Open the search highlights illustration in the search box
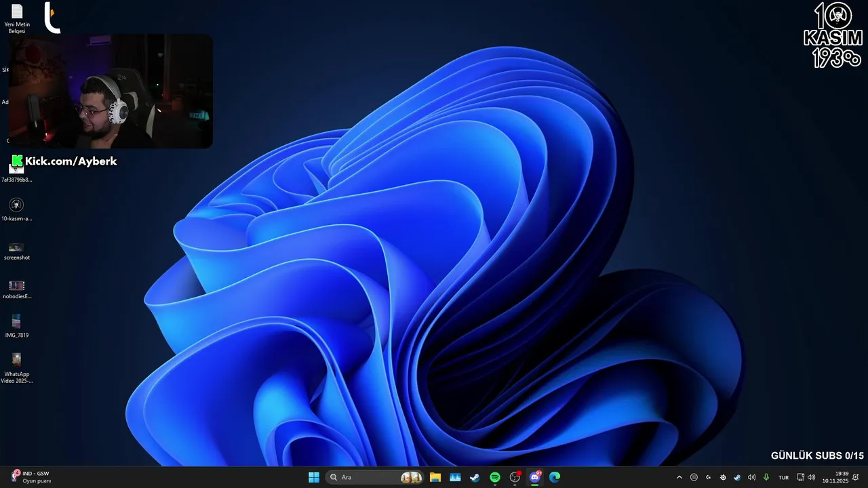 412,477
